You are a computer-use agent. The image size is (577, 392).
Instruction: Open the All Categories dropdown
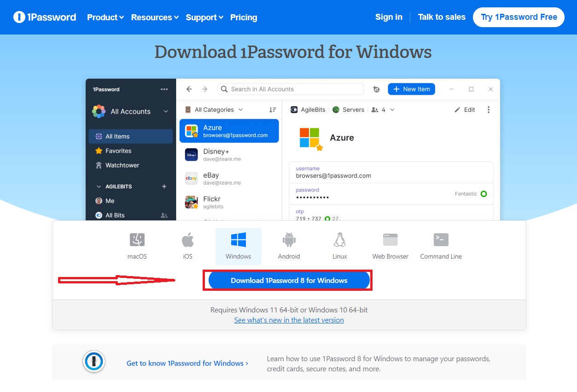[x=214, y=110]
